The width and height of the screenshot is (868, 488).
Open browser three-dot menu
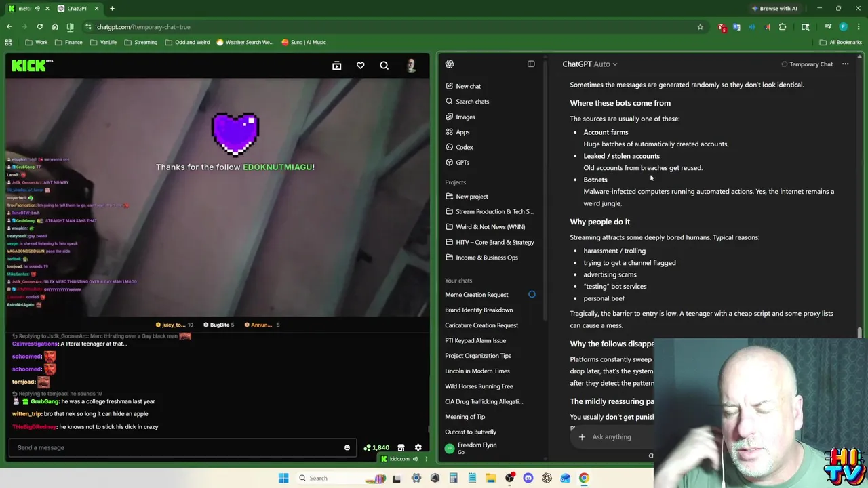(x=859, y=27)
